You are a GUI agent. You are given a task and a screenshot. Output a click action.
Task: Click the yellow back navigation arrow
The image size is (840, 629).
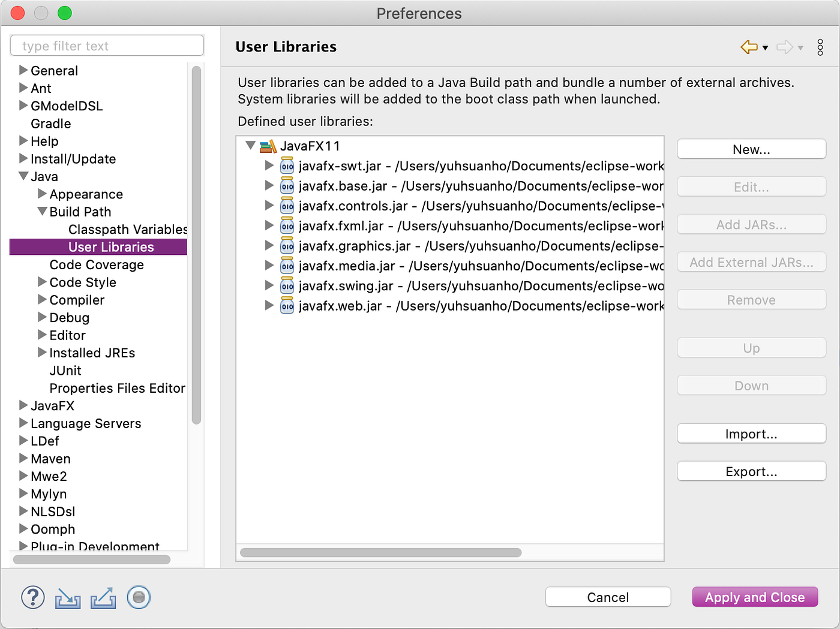point(749,47)
